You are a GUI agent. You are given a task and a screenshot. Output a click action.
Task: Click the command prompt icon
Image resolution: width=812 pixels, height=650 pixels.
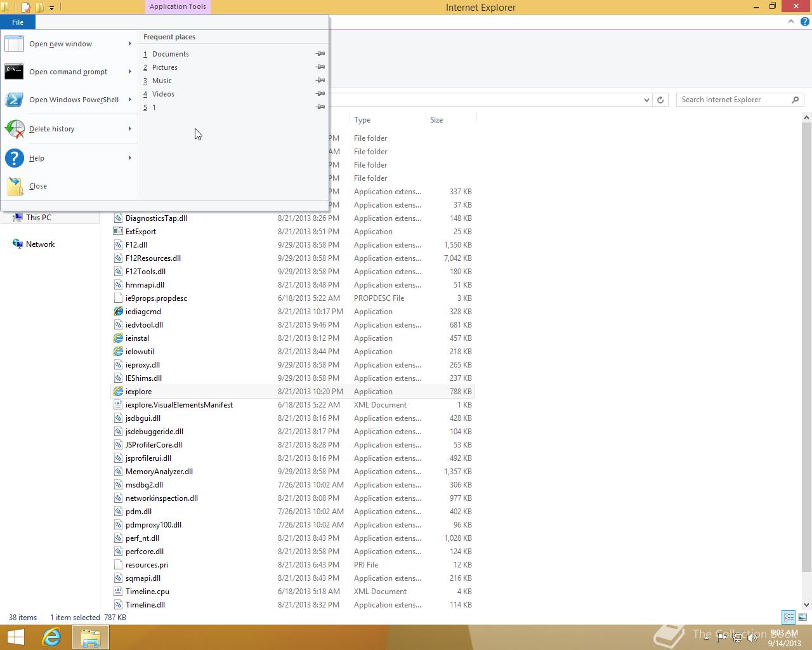[x=14, y=72]
